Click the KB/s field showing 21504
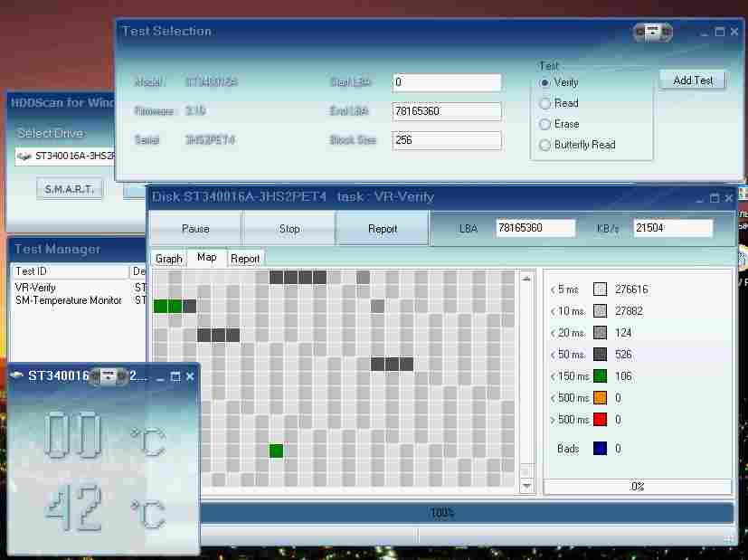This screenshot has height=560, width=748. click(x=673, y=228)
